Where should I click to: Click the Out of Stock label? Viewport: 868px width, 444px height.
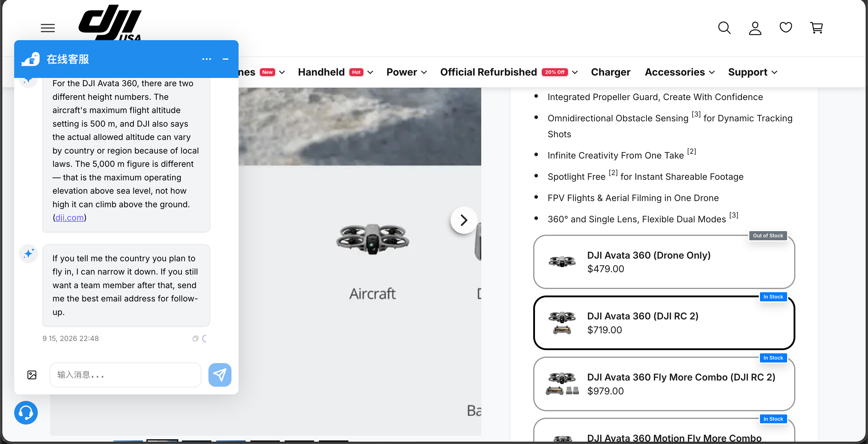click(x=768, y=236)
